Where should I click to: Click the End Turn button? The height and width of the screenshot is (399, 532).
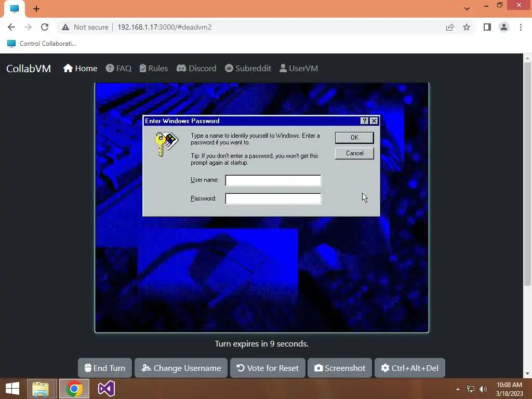105,368
